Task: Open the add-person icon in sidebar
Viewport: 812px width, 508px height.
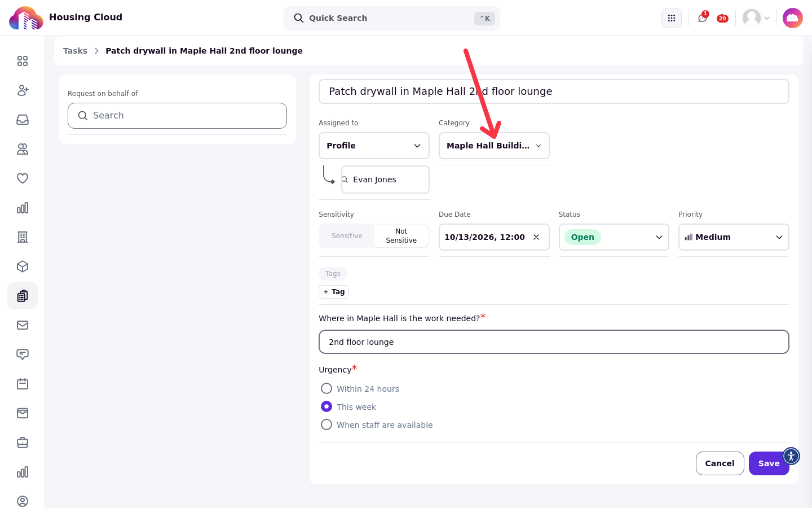Action: pos(23,90)
